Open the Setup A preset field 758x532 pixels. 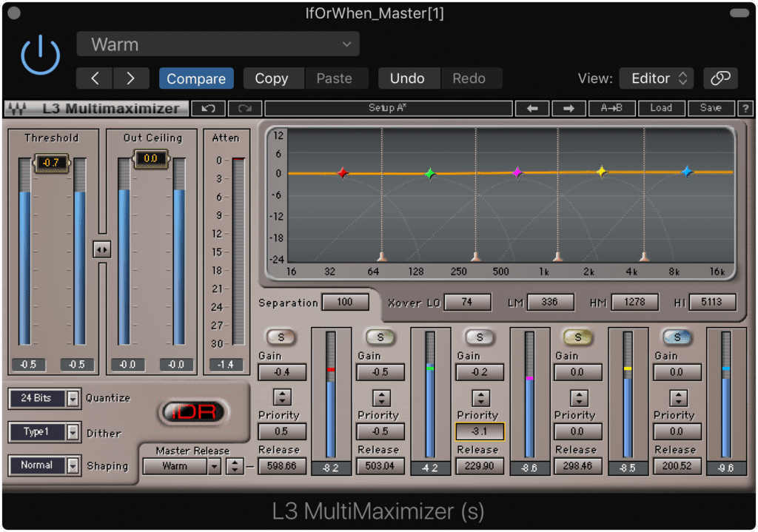388,108
